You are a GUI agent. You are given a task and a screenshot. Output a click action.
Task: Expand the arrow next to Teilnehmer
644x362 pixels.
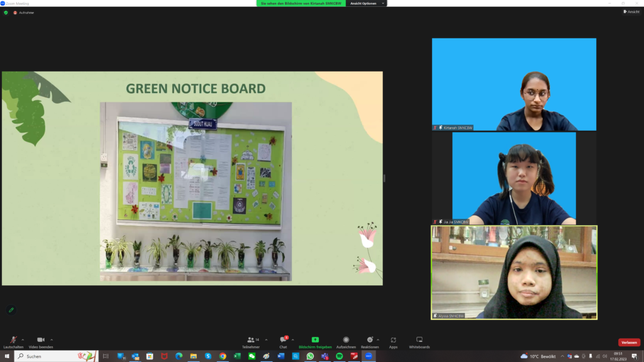266,339
